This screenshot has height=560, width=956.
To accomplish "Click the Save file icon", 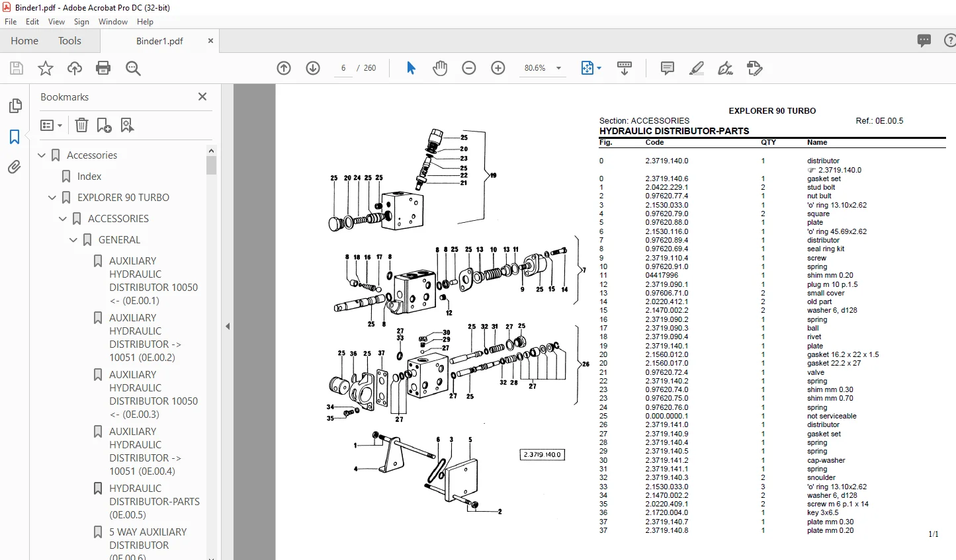I will (17, 68).
